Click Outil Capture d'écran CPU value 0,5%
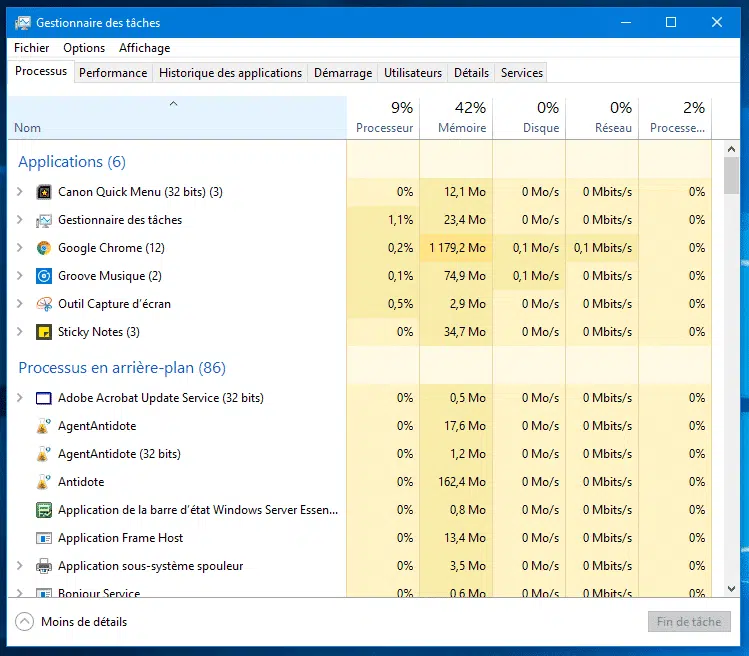 pyautogui.click(x=400, y=304)
